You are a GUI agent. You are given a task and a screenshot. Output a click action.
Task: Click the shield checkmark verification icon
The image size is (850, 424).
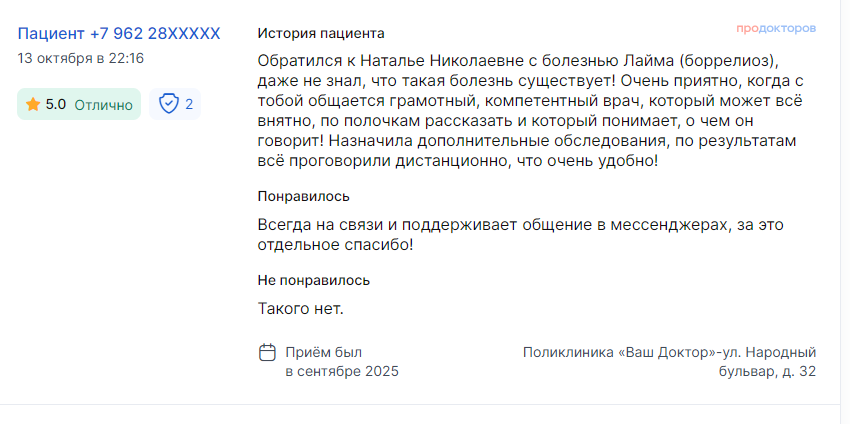pyautogui.click(x=168, y=104)
